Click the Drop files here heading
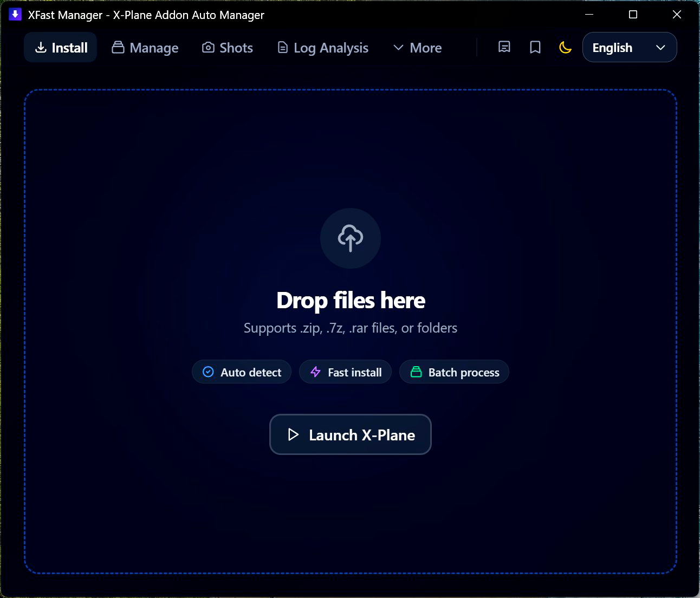Screen dimensions: 700x598 [351, 300]
